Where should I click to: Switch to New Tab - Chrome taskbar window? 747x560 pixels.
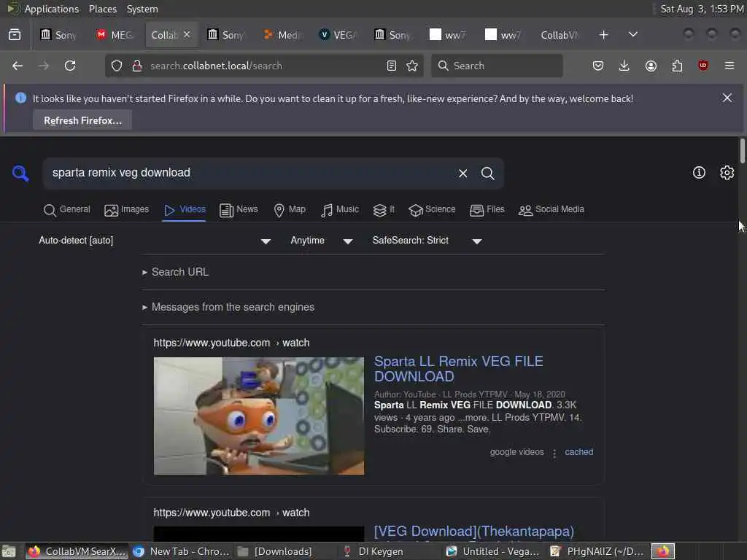[182, 551]
